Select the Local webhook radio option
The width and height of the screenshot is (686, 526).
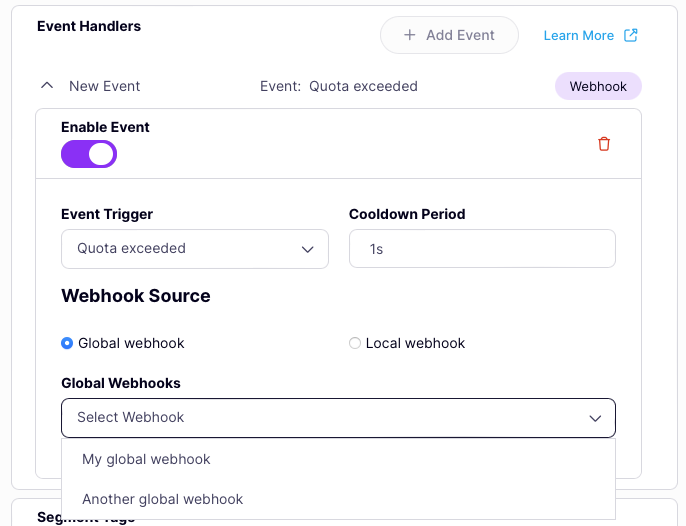[x=355, y=343]
